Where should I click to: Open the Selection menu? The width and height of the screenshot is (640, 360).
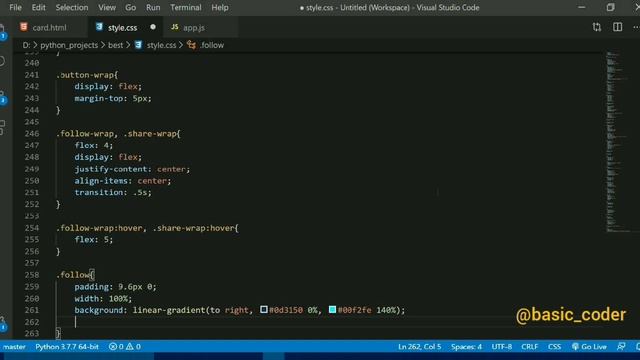click(71, 7)
